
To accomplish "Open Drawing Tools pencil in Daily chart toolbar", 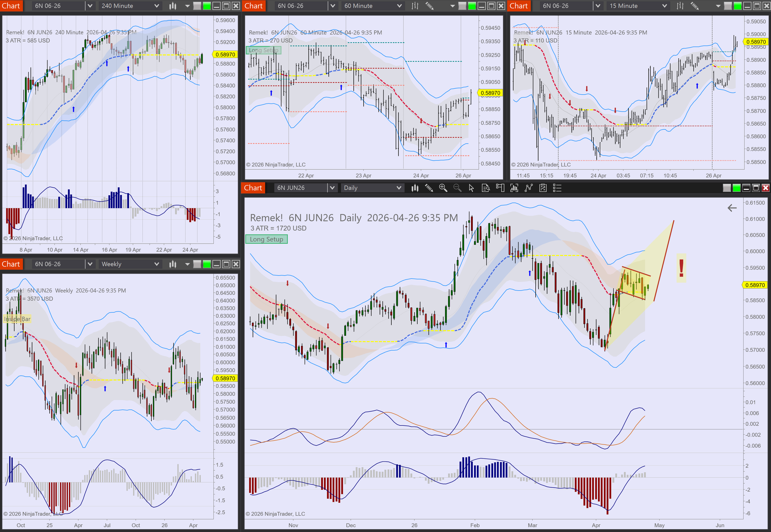I will [429, 188].
